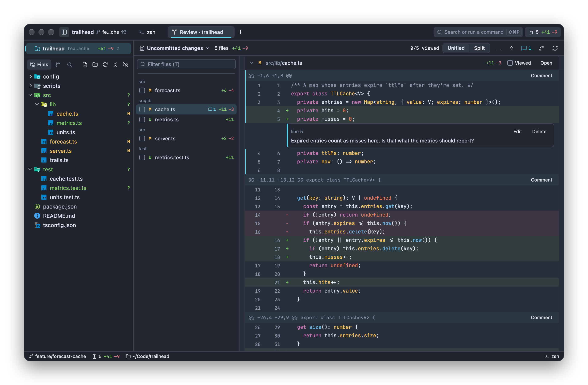The width and height of the screenshot is (588, 385).
Task: Open search in file sidebar
Action: point(69,65)
